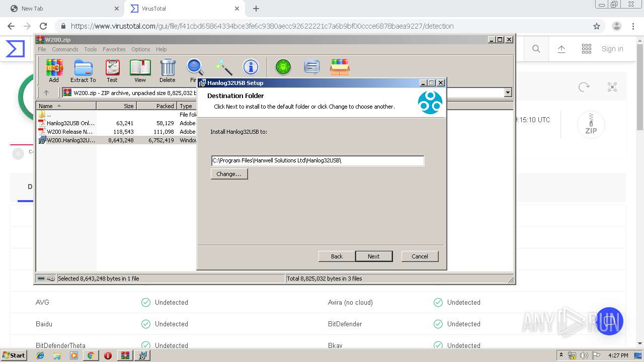Run Test on the archive

pyautogui.click(x=112, y=70)
